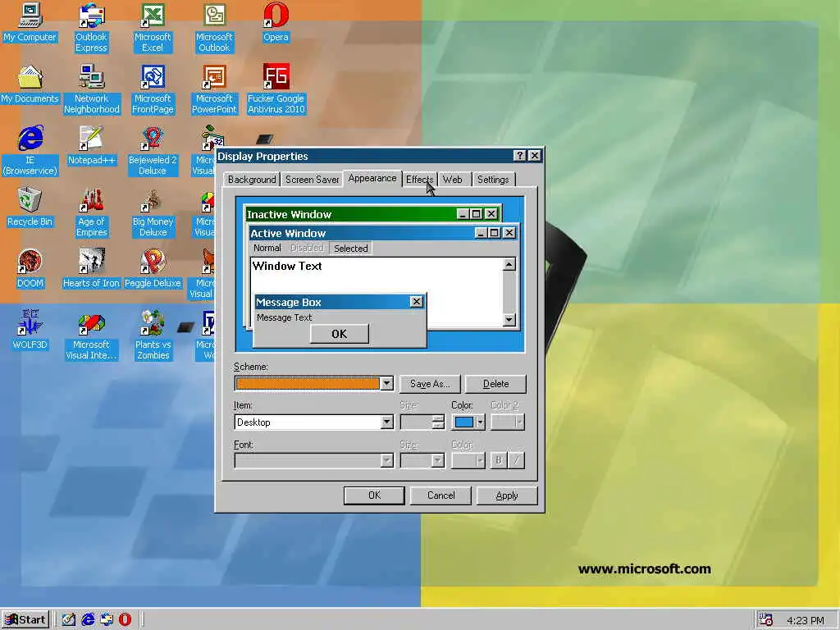
Task: Switch to the Effects tab
Action: tap(419, 180)
